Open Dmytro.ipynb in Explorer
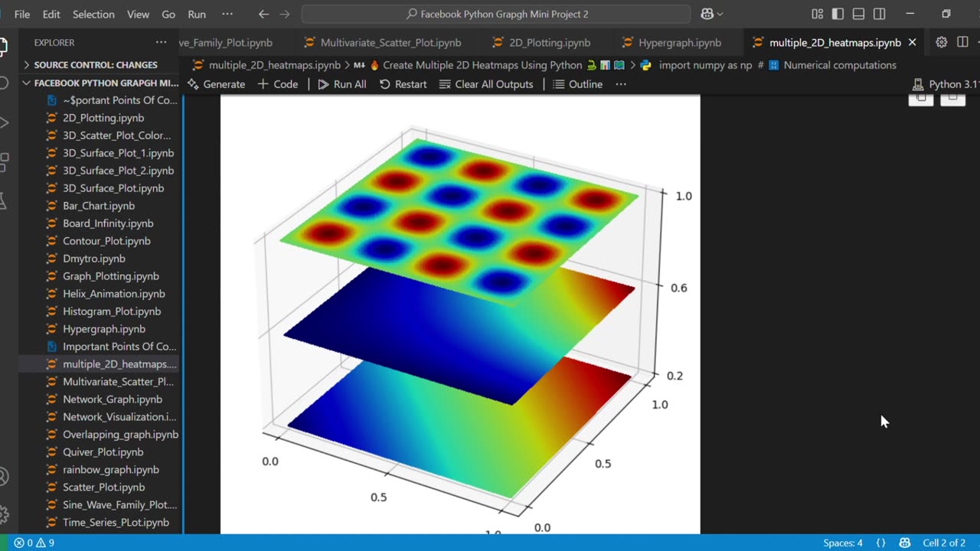Viewport: 980px width, 551px height. pyautogui.click(x=94, y=259)
